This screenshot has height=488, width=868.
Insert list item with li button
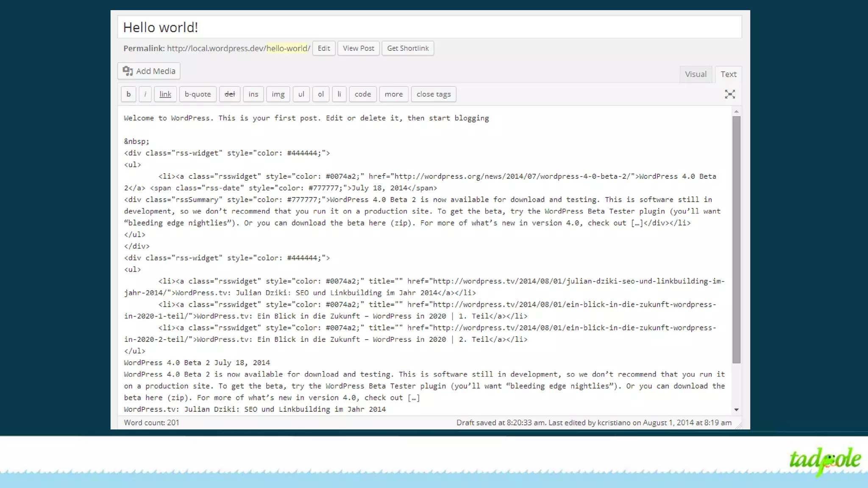tap(339, 94)
